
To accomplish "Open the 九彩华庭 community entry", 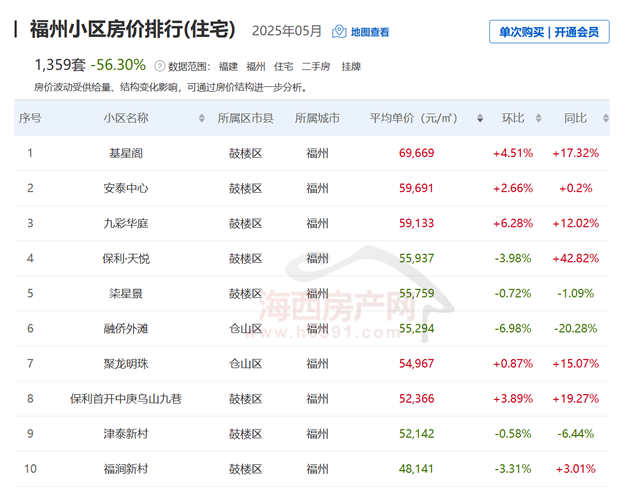I will pos(126,224).
